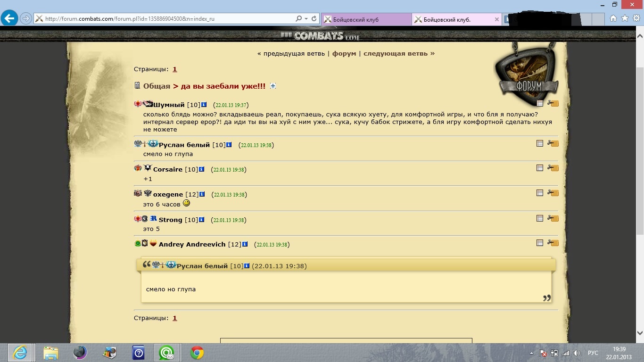644x362 pixels.
Task: Show hidden tray icons arrow
Action: pos(532,353)
